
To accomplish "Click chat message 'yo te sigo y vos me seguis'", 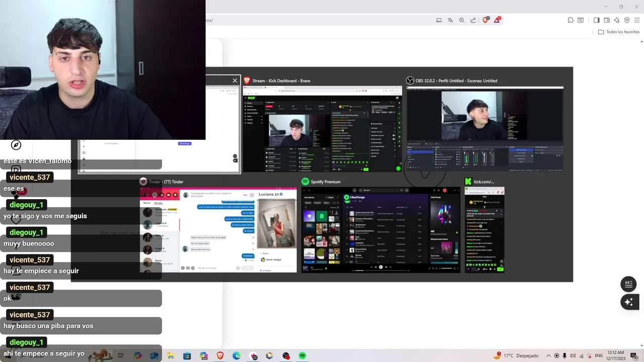I will [x=45, y=216].
